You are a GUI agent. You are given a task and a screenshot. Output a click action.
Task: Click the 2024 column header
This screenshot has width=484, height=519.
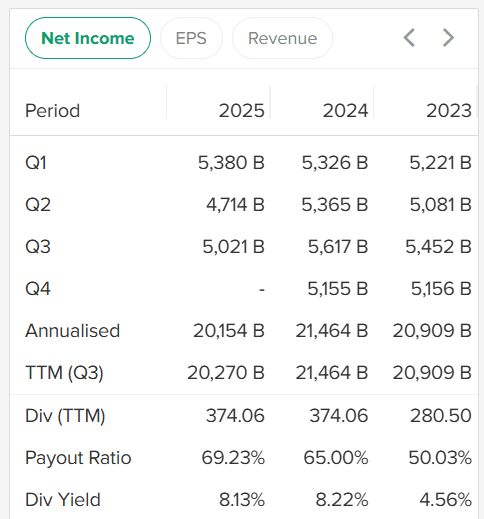(345, 111)
